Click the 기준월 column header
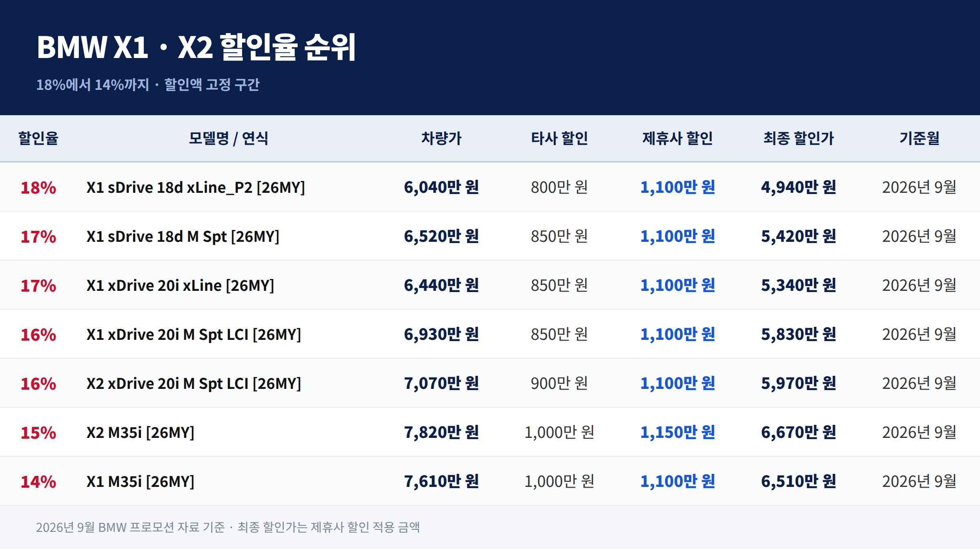The width and height of the screenshot is (980, 549). [920, 138]
